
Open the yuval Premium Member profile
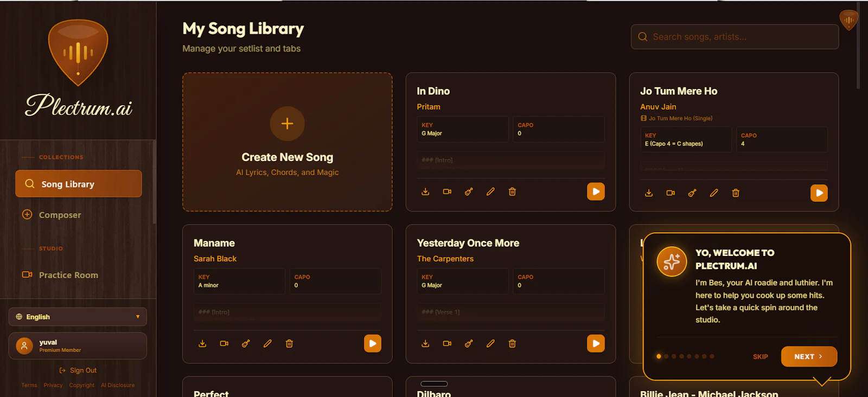point(78,346)
